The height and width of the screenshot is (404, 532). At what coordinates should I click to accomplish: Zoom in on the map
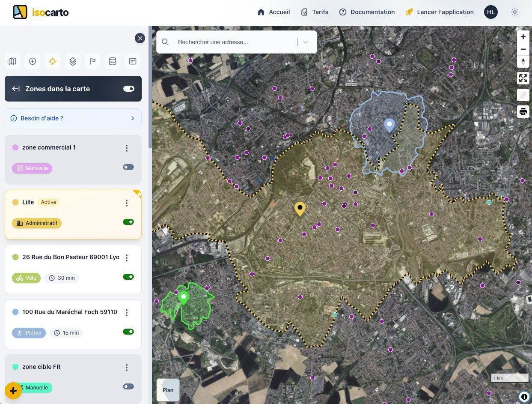(x=523, y=37)
